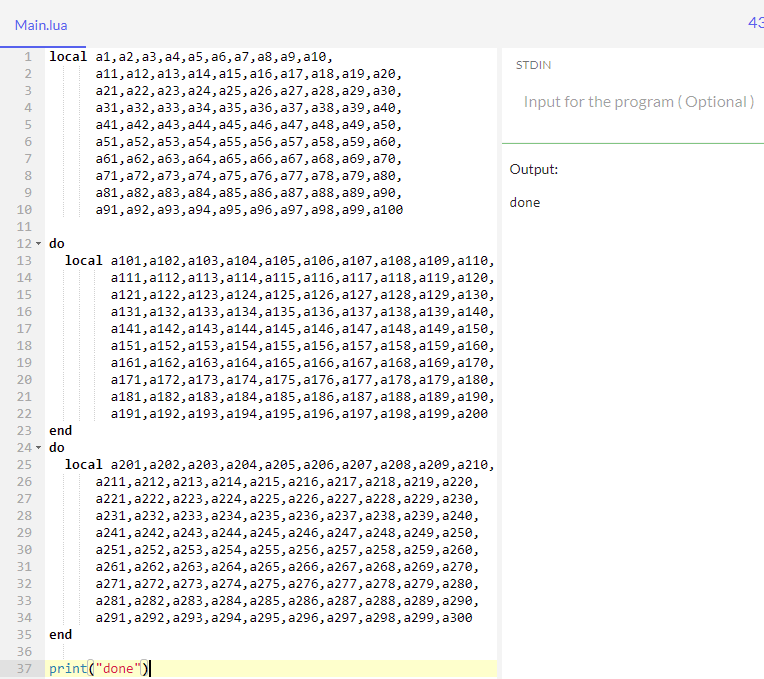Click line number 37 in gutter
Image resolution: width=764 pixels, height=679 pixels.
coord(24,669)
